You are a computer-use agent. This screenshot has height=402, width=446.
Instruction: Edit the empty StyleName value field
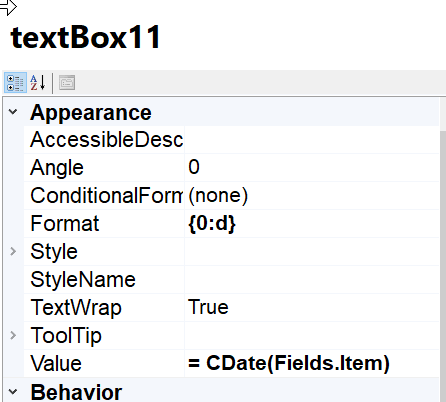pyautogui.click(x=312, y=279)
